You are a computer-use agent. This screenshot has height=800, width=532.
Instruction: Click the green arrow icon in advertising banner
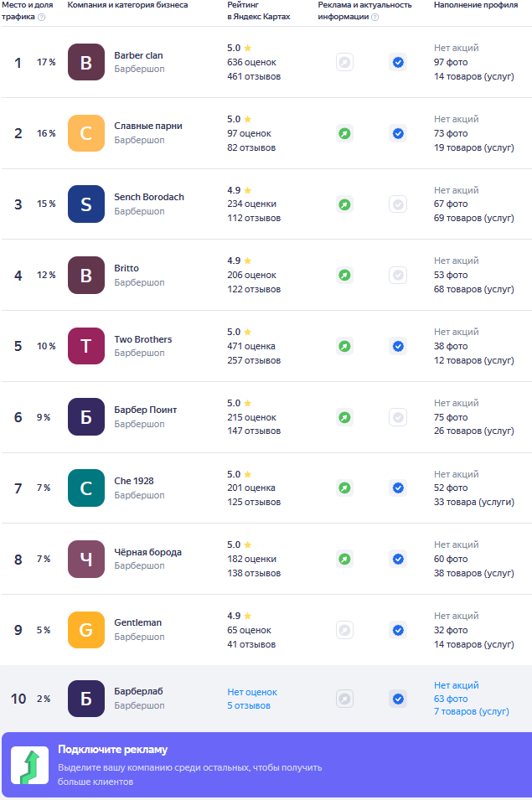click(x=29, y=766)
